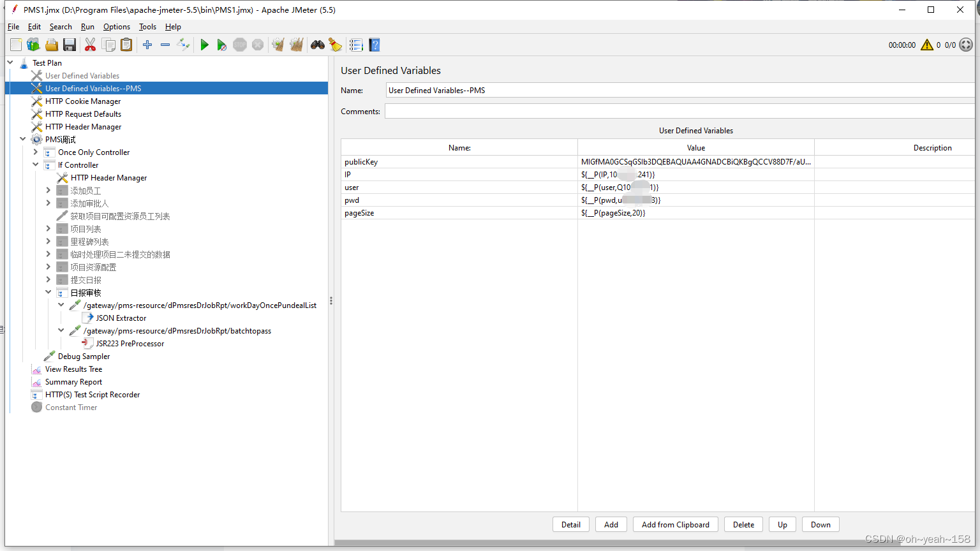Click the blue plus Expand All icon
980x551 pixels.
[x=147, y=45]
